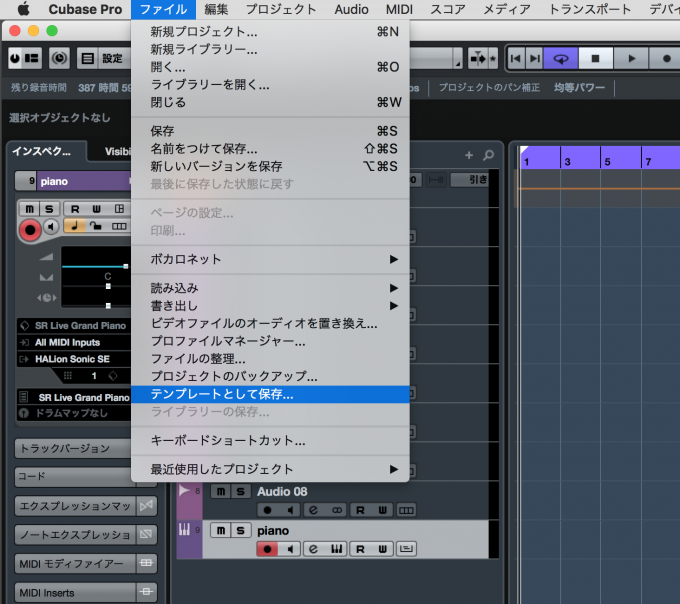Switch to the Visibility tab
The height and width of the screenshot is (604, 680).
tap(117, 151)
